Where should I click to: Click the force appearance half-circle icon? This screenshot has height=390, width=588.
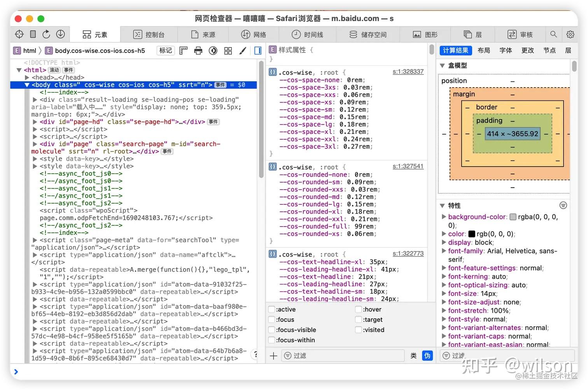213,51
